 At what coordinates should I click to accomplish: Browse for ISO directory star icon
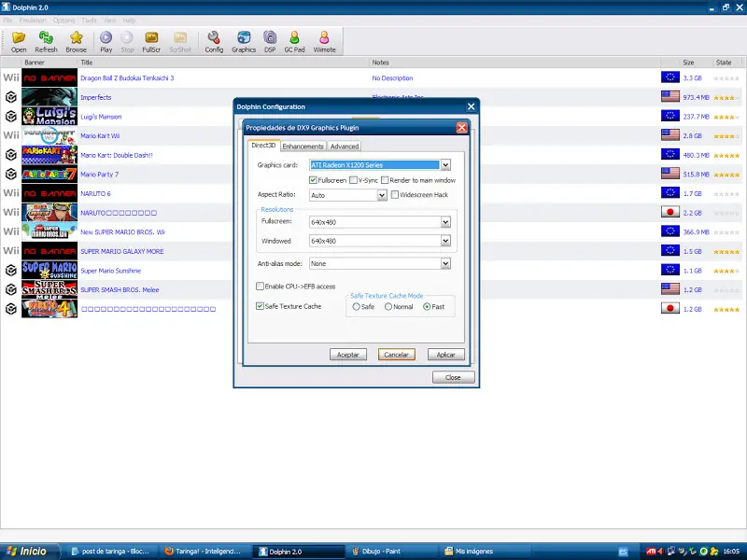77,41
